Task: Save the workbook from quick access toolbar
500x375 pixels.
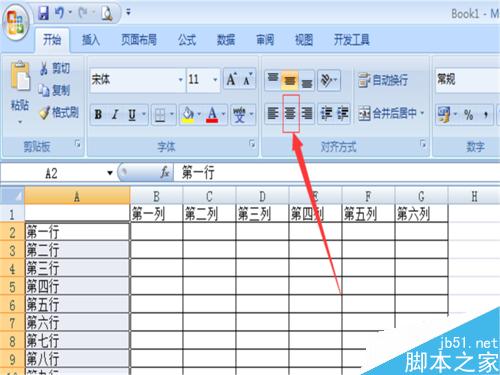Action: (x=44, y=13)
